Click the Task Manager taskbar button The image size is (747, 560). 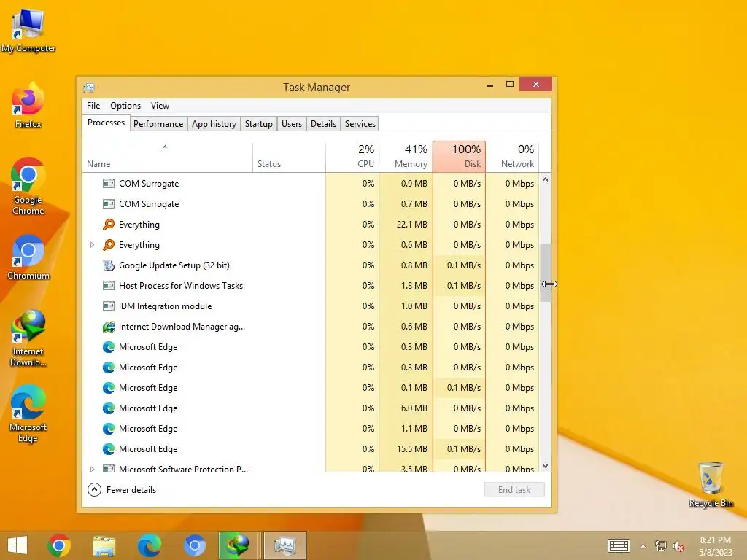[285, 545]
